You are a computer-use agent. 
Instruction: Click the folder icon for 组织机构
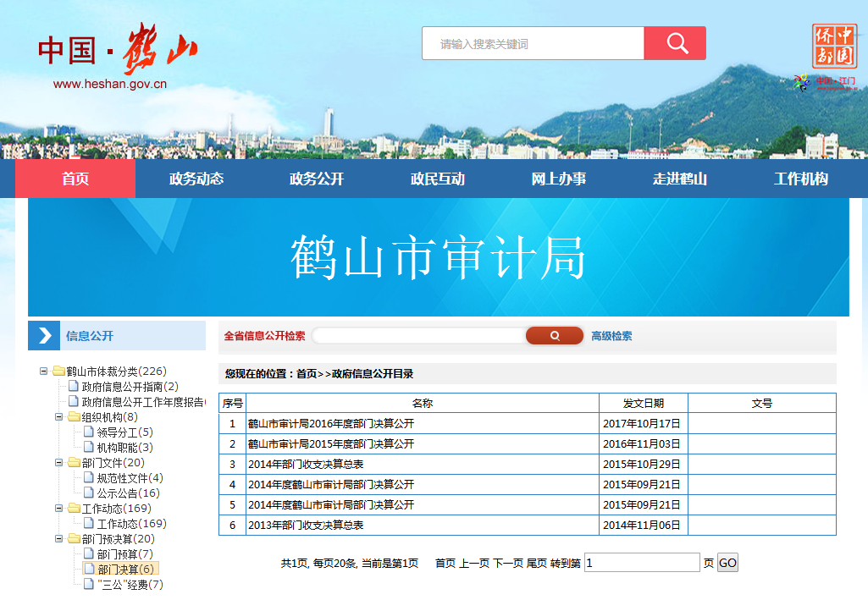(x=74, y=417)
